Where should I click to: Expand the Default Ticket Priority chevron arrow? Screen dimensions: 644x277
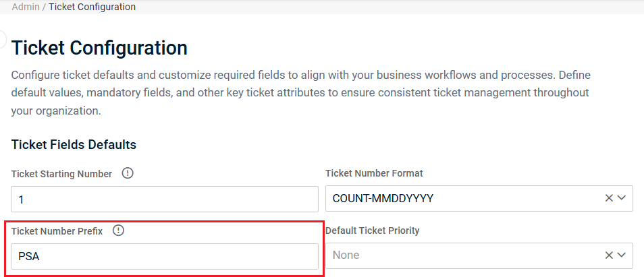[622, 255]
